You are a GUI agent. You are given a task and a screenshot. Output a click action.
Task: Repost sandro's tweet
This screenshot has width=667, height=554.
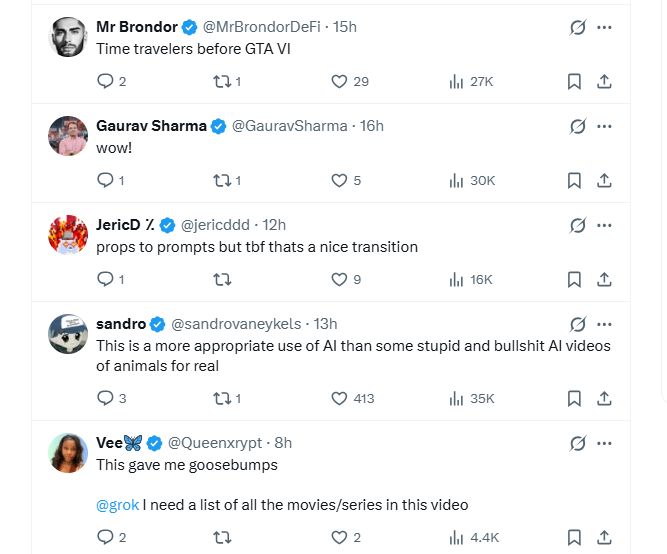(x=222, y=398)
